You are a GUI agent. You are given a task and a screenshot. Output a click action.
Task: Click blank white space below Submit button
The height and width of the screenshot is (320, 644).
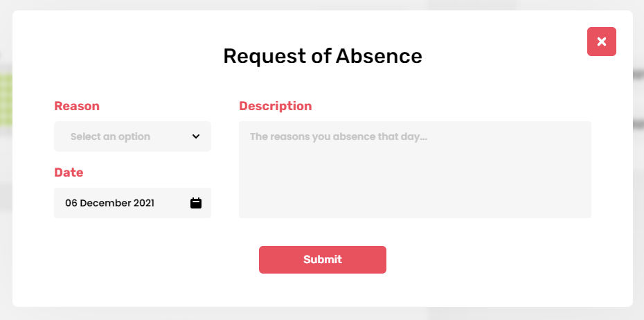click(x=322, y=291)
